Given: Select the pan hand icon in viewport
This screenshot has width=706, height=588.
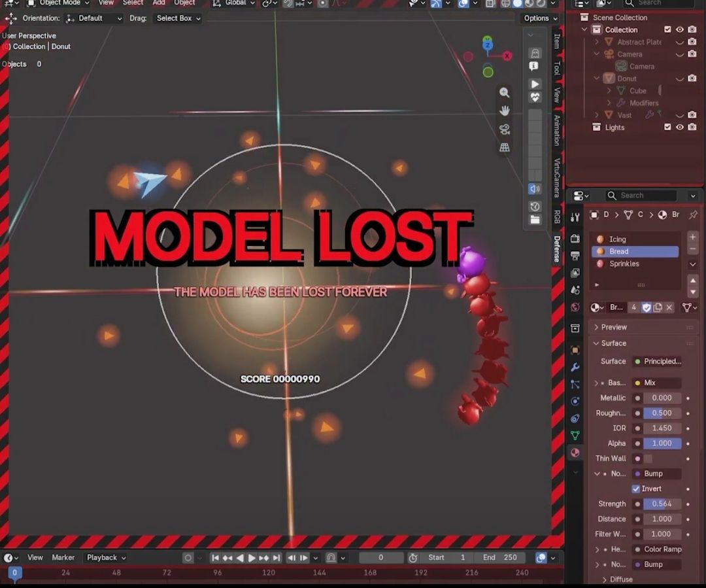Looking at the screenshot, I should click(x=504, y=111).
